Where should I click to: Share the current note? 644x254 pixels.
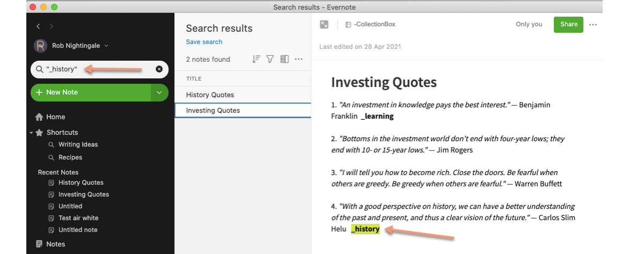click(568, 24)
